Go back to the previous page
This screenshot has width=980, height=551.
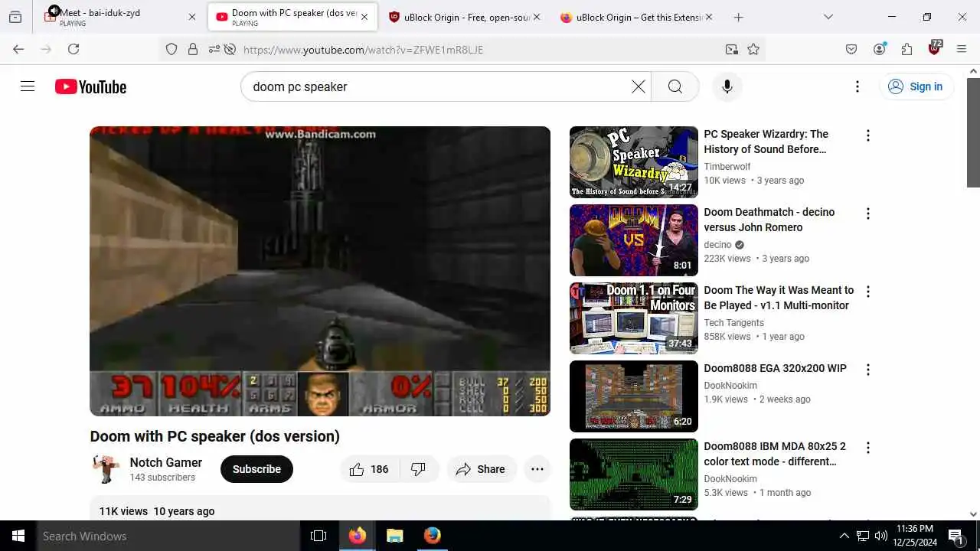(x=18, y=49)
